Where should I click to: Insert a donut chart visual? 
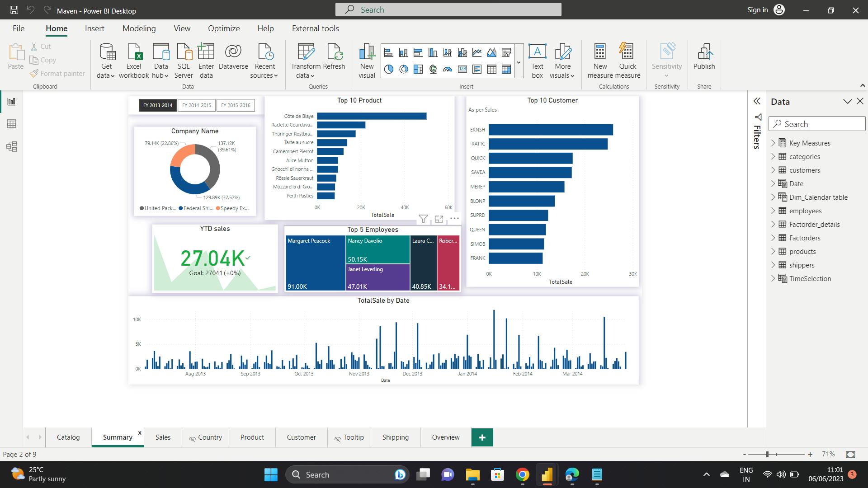[403, 69]
